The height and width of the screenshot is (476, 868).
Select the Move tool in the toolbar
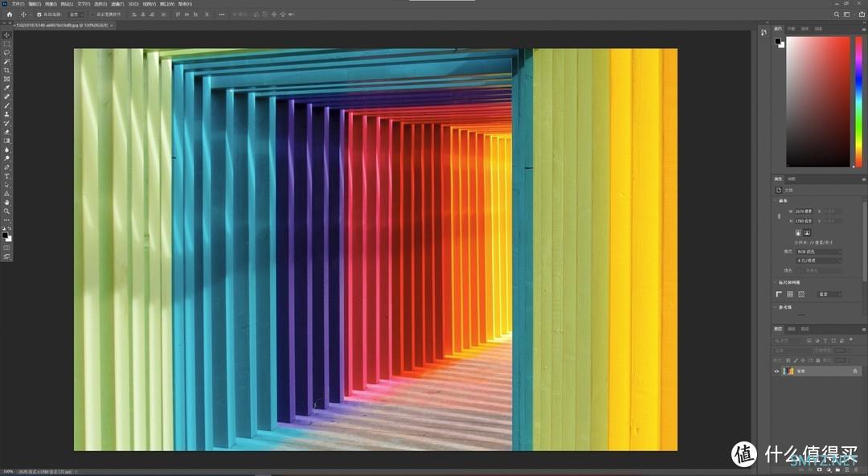point(7,35)
